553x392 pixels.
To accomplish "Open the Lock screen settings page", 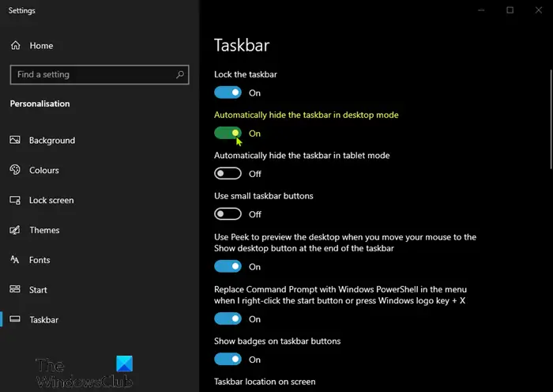I will (x=51, y=200).
